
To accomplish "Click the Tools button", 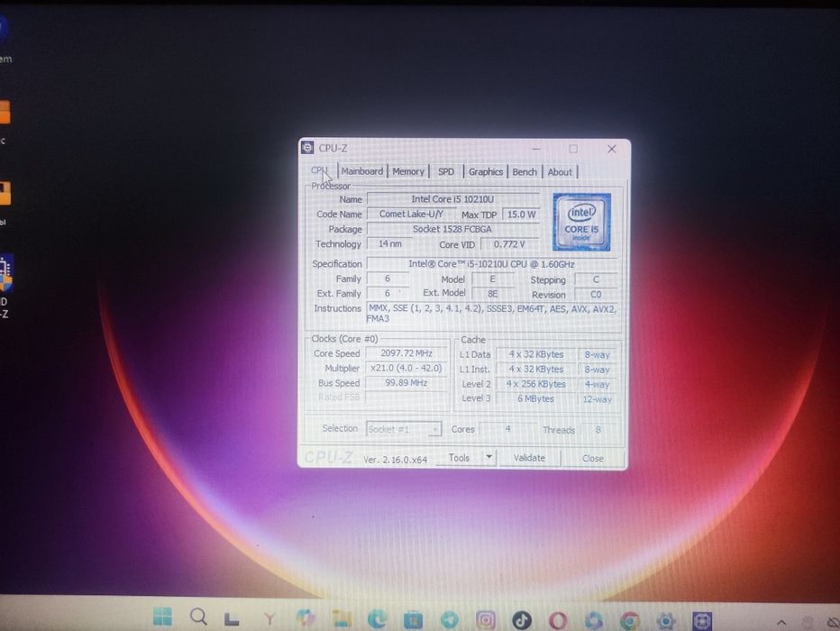I will tap(459, 457).
